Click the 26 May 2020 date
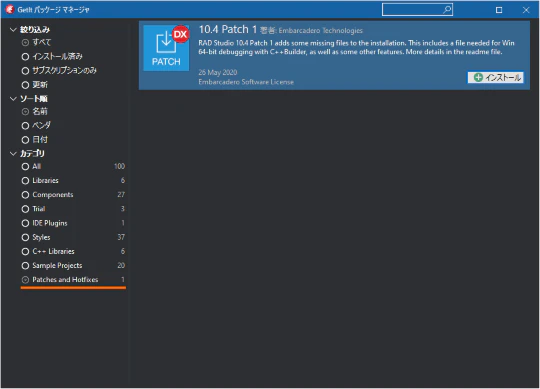 point(218,72)
